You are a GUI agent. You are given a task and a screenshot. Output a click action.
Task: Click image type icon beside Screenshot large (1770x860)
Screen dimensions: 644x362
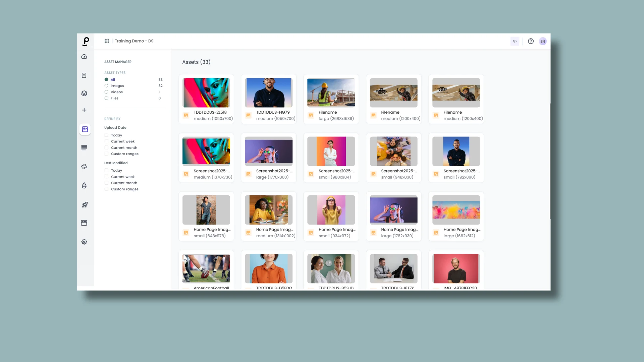click(248, 174)
